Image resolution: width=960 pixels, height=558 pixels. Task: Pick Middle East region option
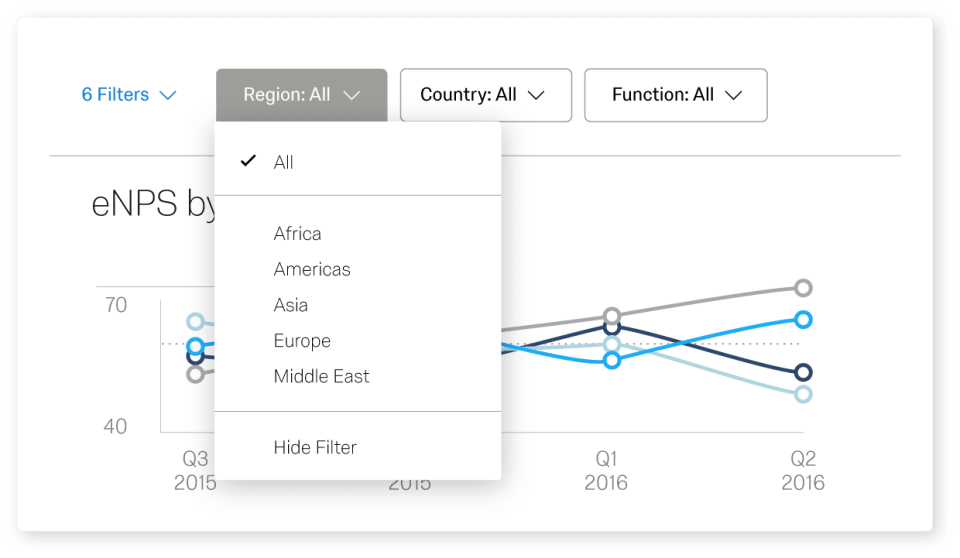pyautogui.click(x=321, y=376)
